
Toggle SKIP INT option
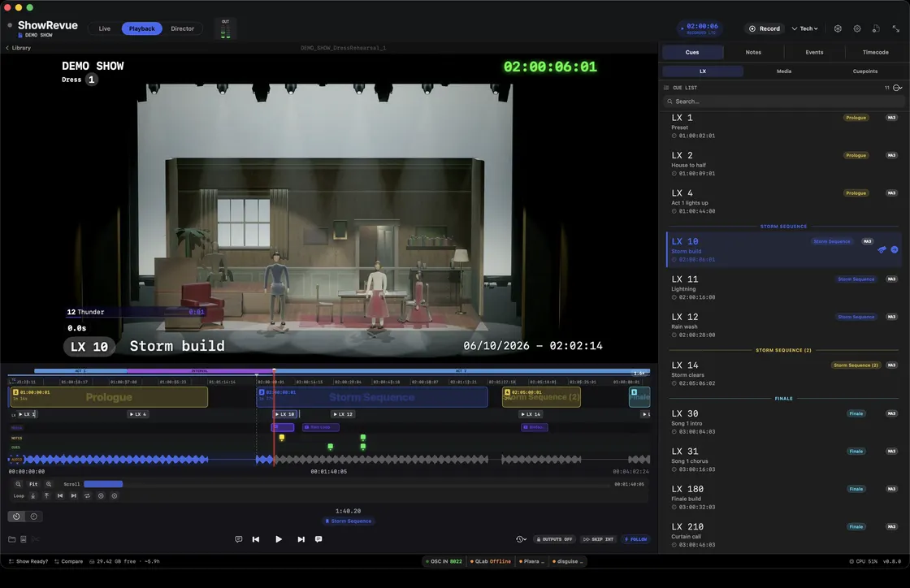tap(598, 539)
